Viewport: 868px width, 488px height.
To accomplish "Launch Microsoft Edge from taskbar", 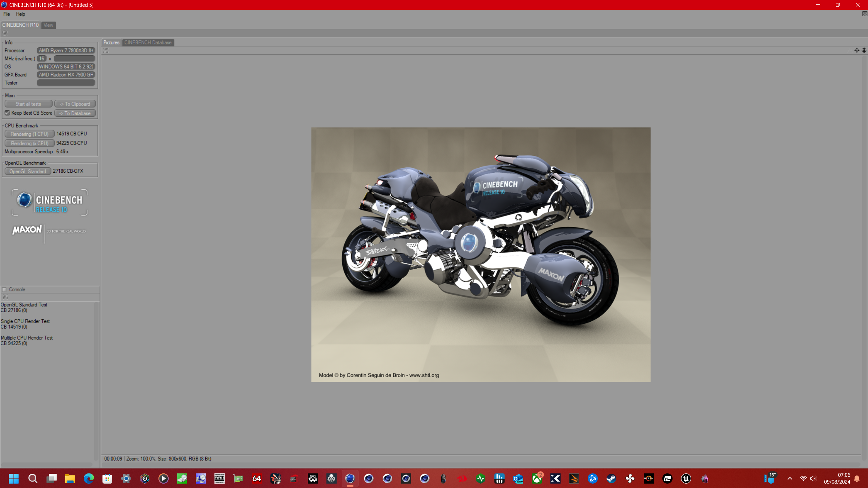I will pyautogui.click(x=89, y=479).
